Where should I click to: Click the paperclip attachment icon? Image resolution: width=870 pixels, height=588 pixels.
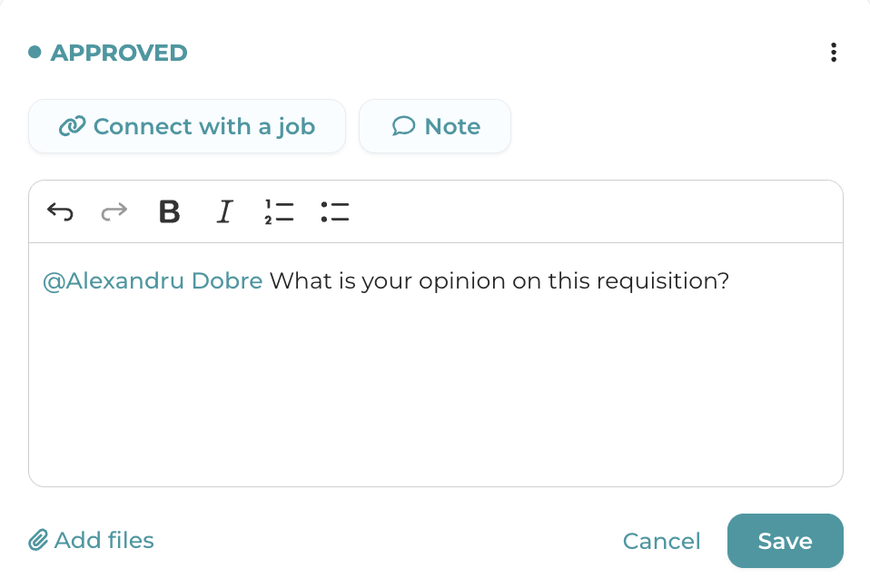point(38,541)
